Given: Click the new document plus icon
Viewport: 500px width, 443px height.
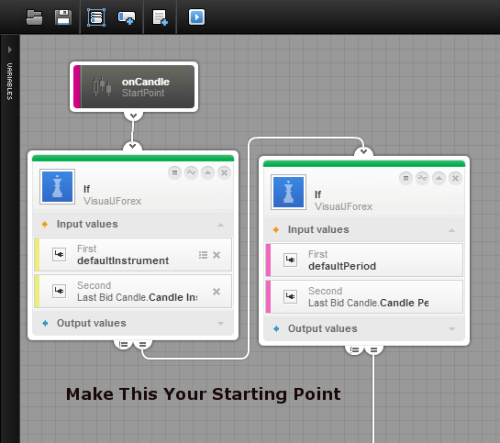Looking at the screenshot, I should pyautogui.click(x=160, y=18).
